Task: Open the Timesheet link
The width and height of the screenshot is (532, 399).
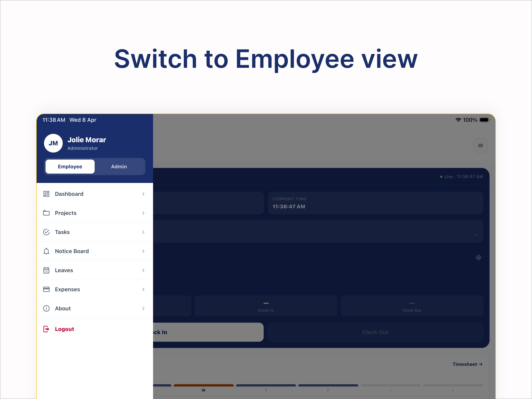Action: 467,364
